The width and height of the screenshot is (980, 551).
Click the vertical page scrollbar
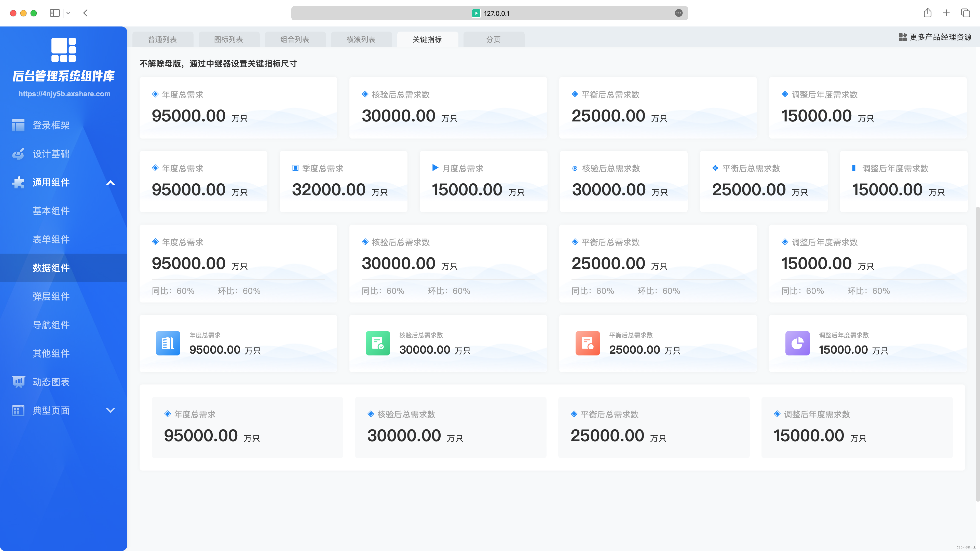pos(978,354)
